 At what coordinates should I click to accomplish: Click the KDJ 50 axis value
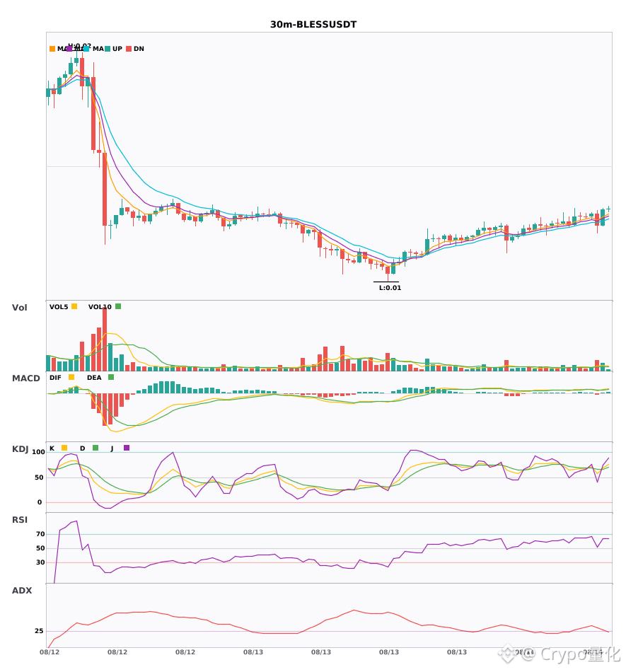pyautogui.click(x=40, y=477)
